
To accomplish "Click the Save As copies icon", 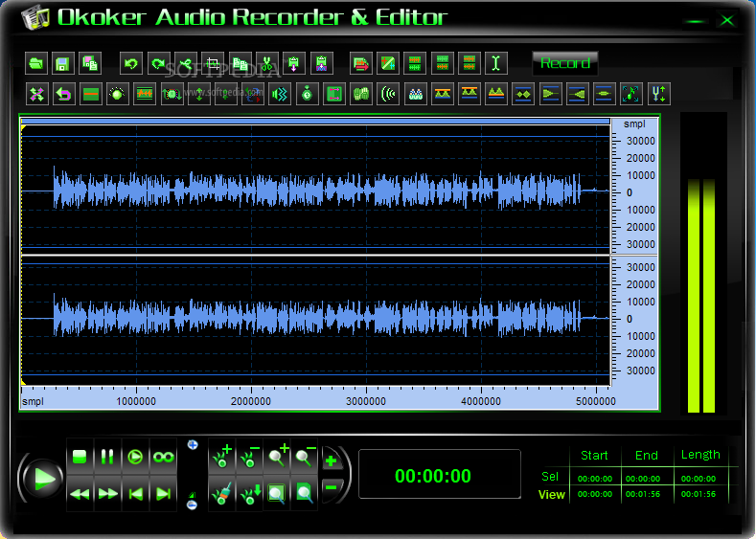I will [x=90, y=63].
